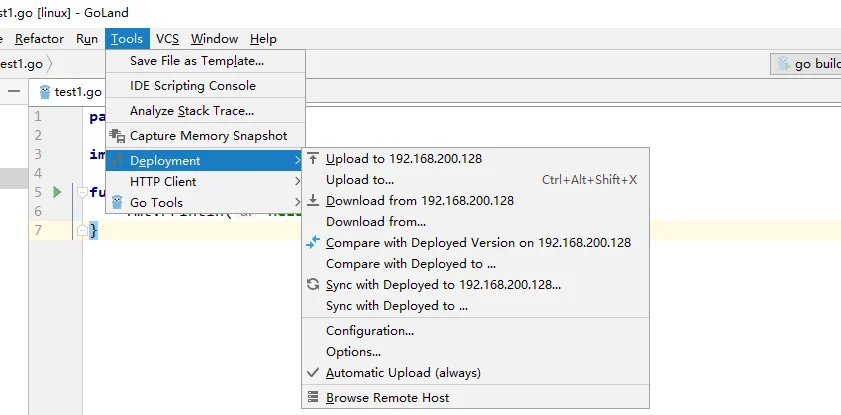The width and height of the screenshot is (841, 415).
Task: Click the Go Tools gopher icon
Action: point(117,202)
